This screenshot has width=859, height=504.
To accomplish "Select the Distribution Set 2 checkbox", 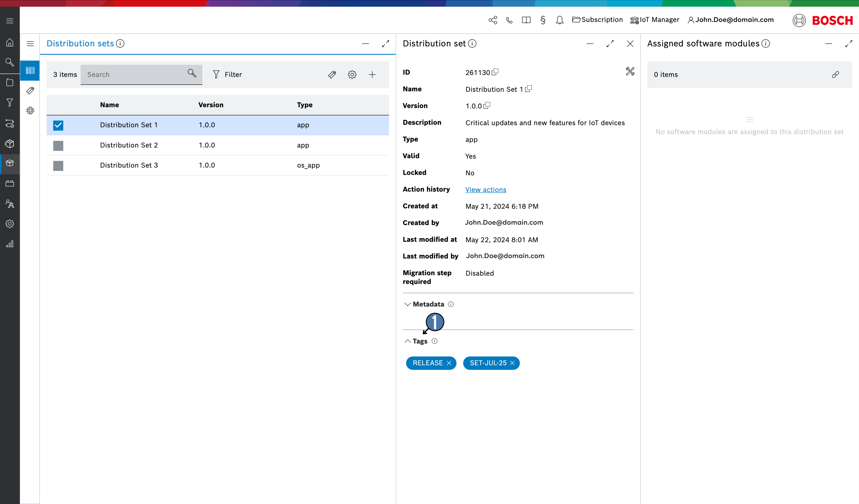I will tap(58, 146).
